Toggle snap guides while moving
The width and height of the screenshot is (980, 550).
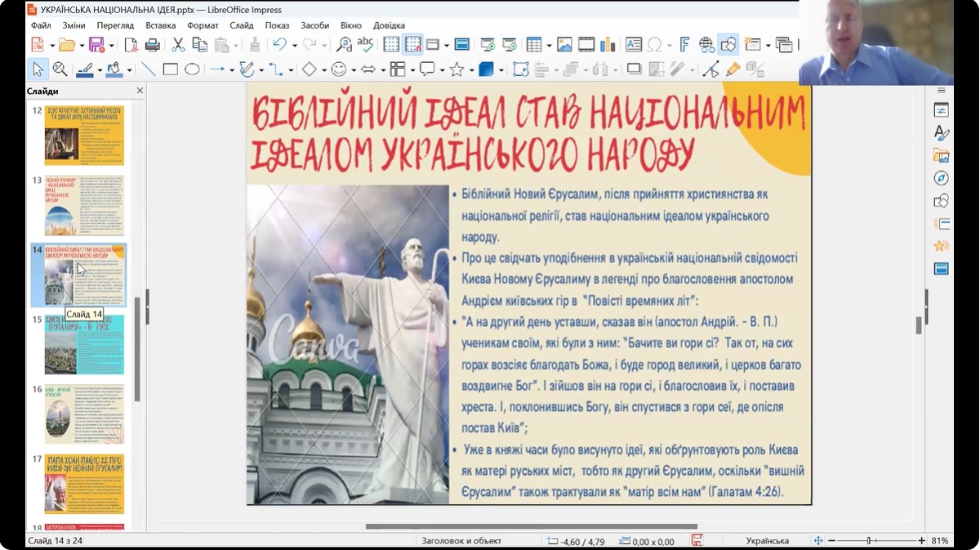pyautogui.click(x=413, y=45)
